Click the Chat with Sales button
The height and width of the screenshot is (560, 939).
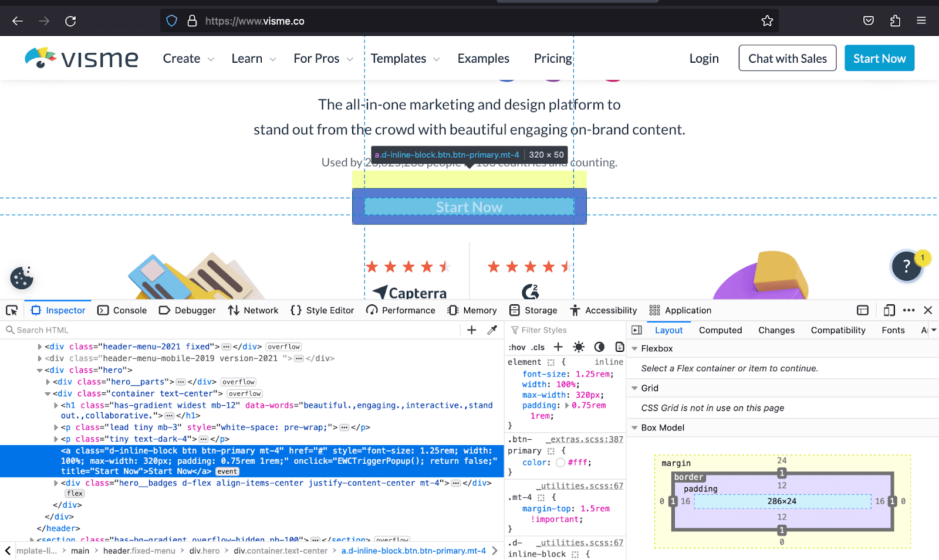tap(787, 59)
